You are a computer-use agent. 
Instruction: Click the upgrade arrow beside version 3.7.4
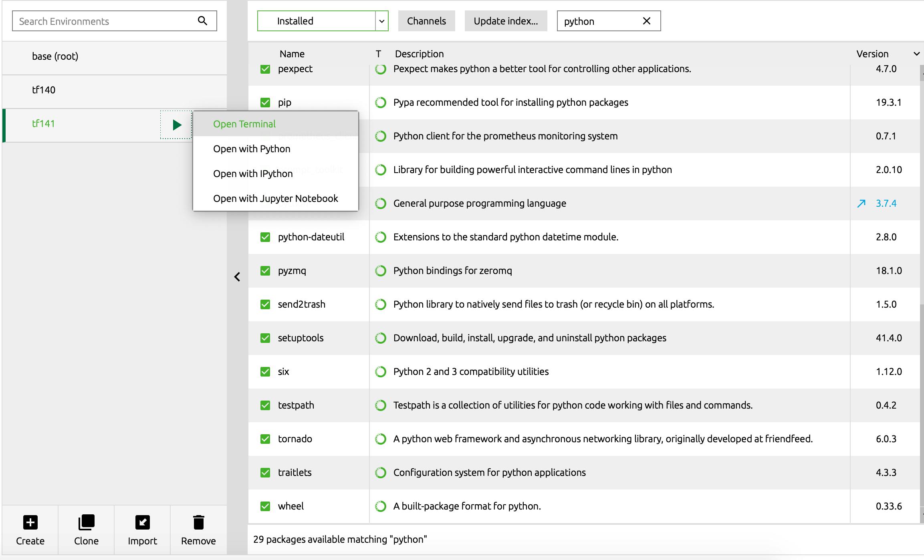[x=861, y=203]
